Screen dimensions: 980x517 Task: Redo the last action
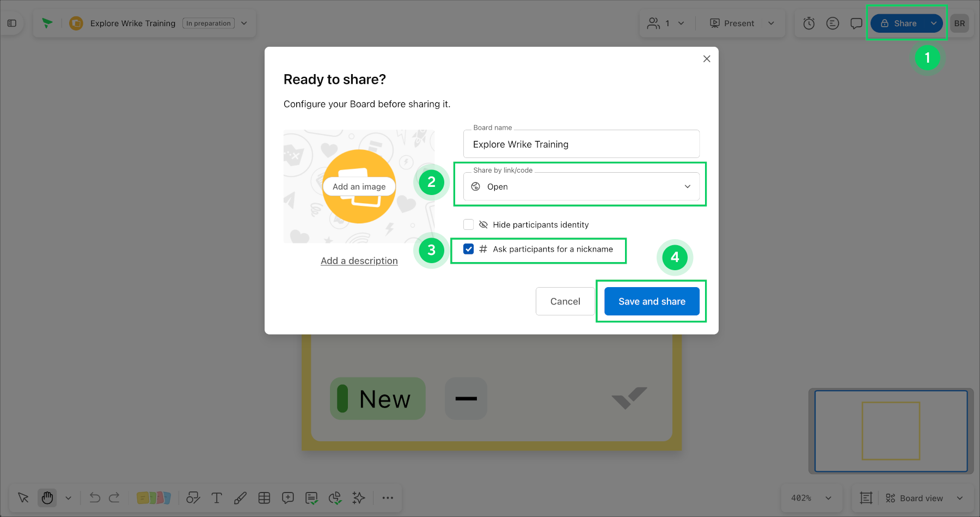(114, 498)
